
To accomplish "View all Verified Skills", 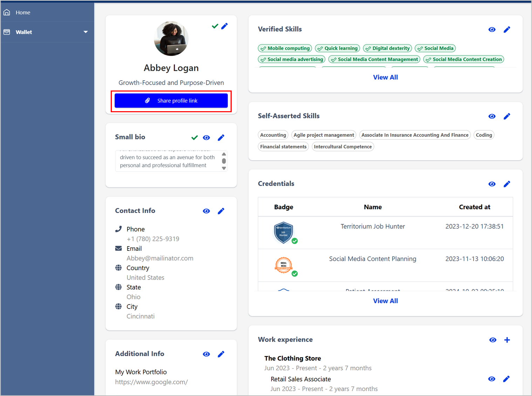I will point(385,77).
